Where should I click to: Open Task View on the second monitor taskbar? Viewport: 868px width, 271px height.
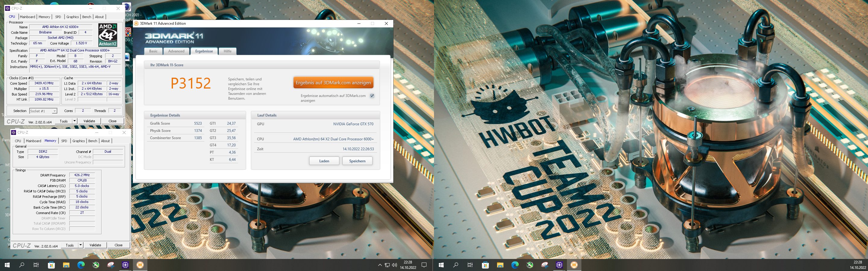tap(470, 265)
